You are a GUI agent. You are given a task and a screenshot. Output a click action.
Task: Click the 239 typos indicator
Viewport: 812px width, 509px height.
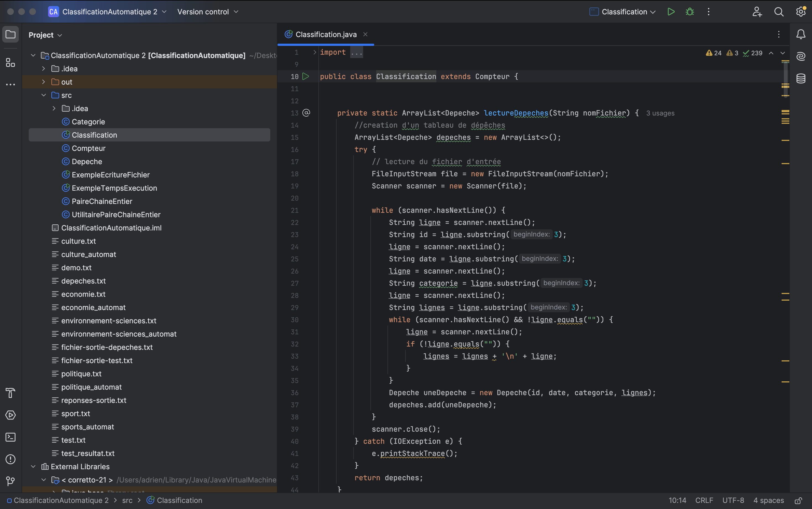pos(752,53)
